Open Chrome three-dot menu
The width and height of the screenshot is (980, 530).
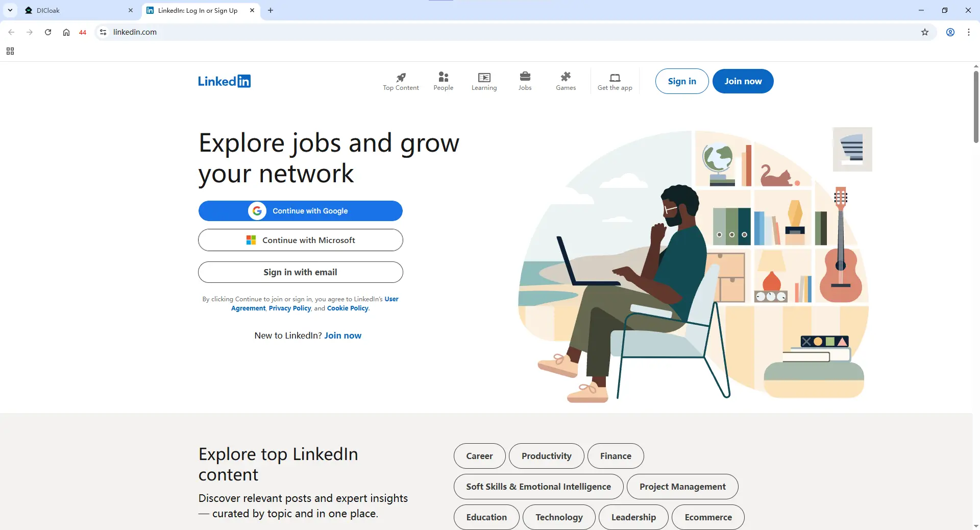[968, 32]
